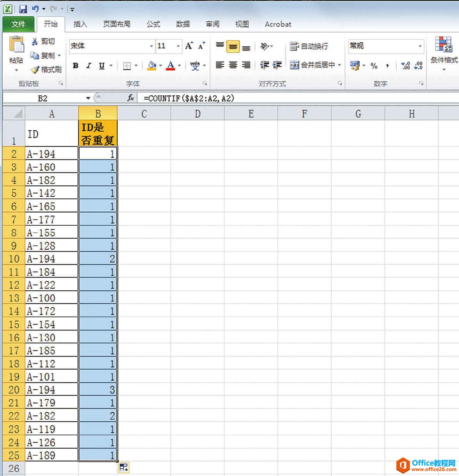Click the phonetic guide (wén) icon
The image size is (459, 476).
coord(195,66)
